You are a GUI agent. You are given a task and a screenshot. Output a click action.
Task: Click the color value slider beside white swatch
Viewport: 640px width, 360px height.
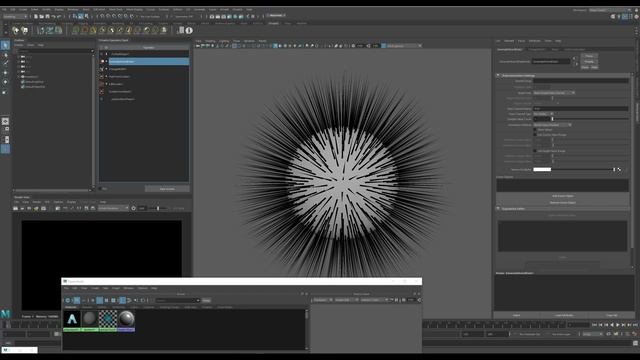pos(584,169)
